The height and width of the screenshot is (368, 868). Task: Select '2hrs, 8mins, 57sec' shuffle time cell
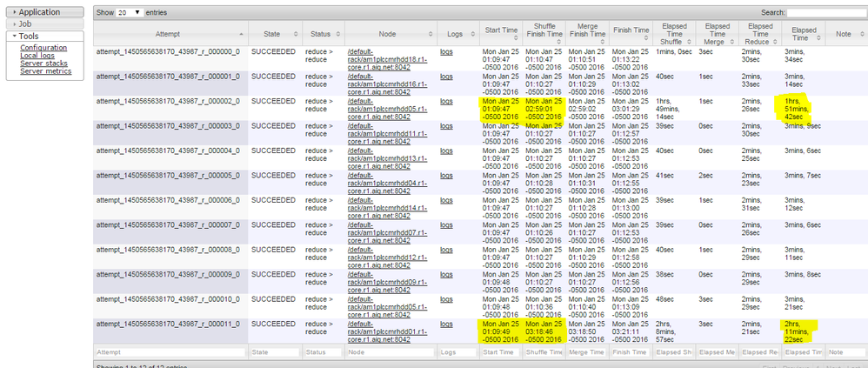[x=674, y=331]
